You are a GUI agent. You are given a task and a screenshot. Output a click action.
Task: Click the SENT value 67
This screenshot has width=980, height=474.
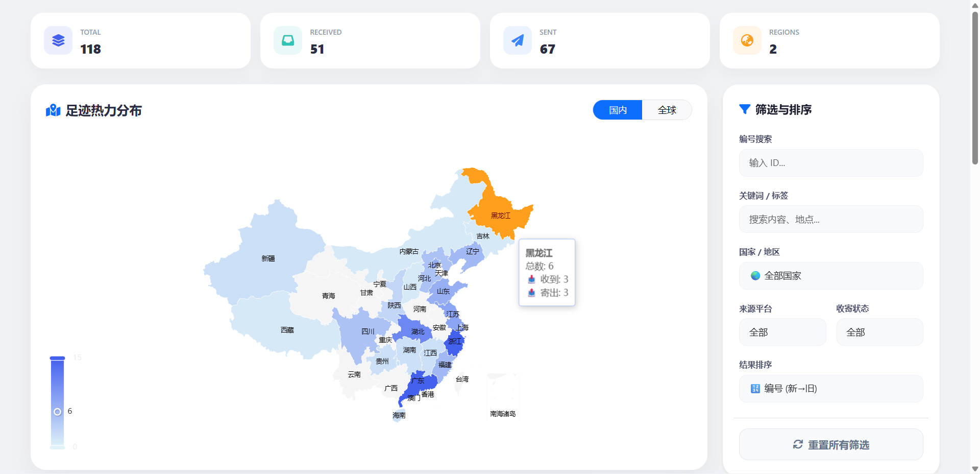(547, 49)
